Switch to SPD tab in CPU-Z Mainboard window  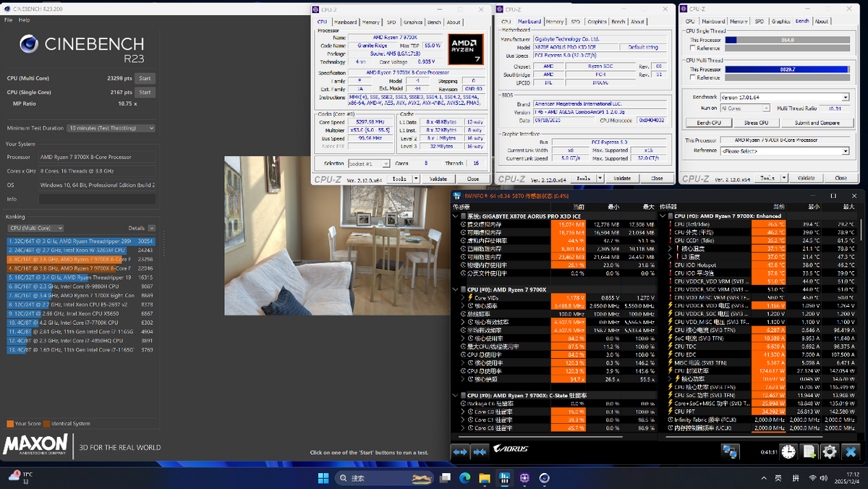coord(576,22)
